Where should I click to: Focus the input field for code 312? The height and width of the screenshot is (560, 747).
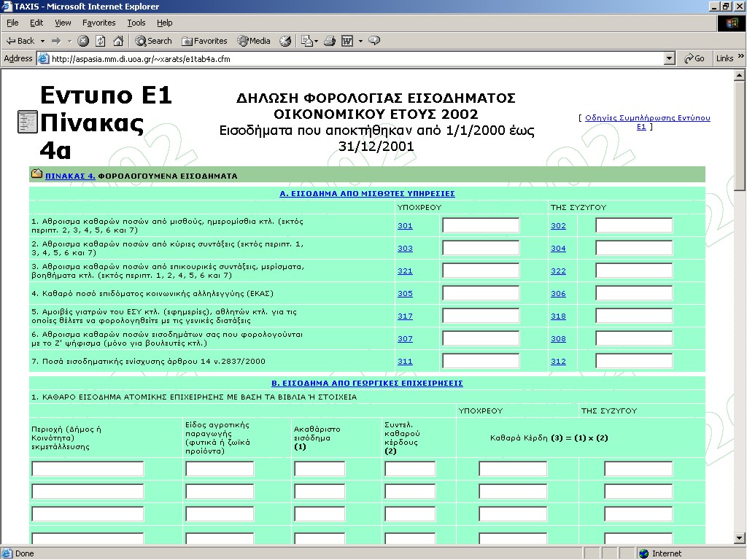tap(634, 361)
